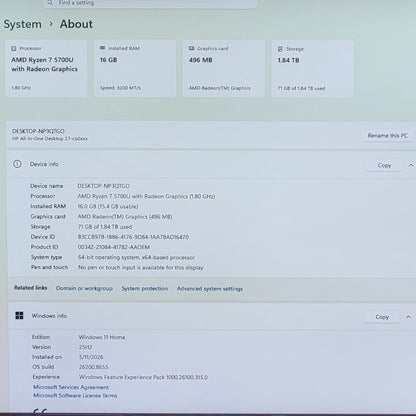Image resolution: width=416 pixels, height=416 pixels.
Task: Open Advanced system settings link
Action: coord(210,289)
